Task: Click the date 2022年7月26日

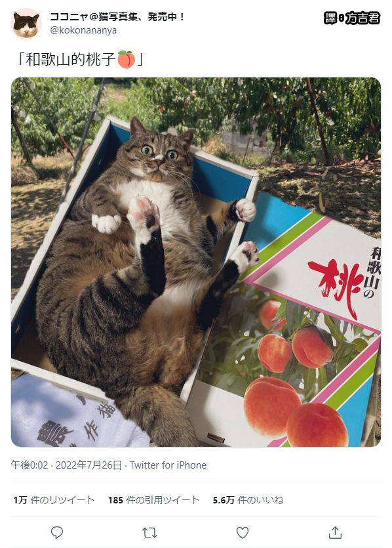Action: click(88, 465)
